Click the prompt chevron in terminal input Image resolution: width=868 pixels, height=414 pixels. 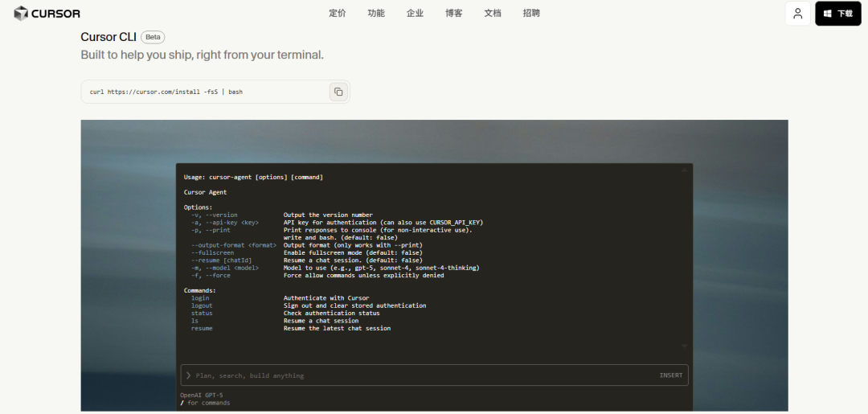[188, 375]
